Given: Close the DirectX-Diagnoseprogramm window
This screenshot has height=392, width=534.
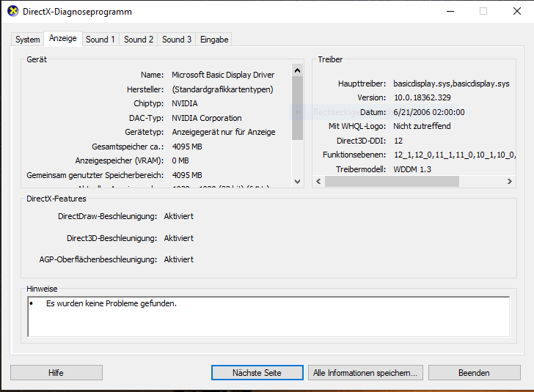Looking at the screenshot, I should 516,11.
